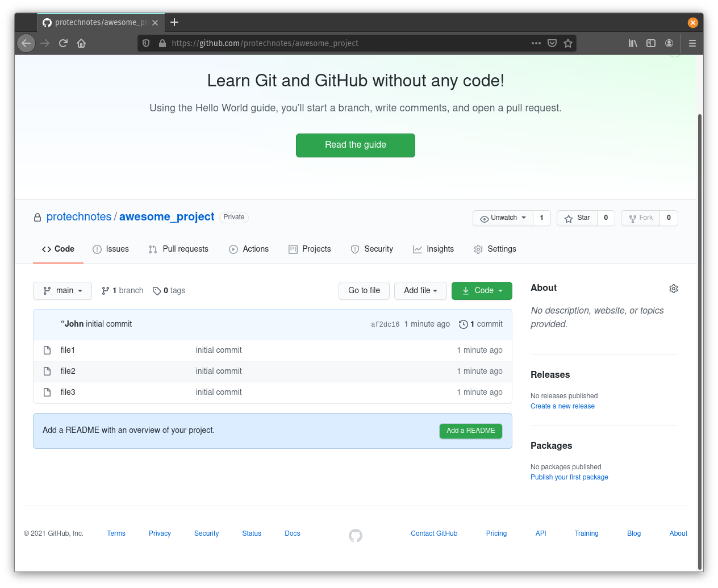Click the Go to file button
The width and height of the screenshot is (718, 588).
click(364, 291)
